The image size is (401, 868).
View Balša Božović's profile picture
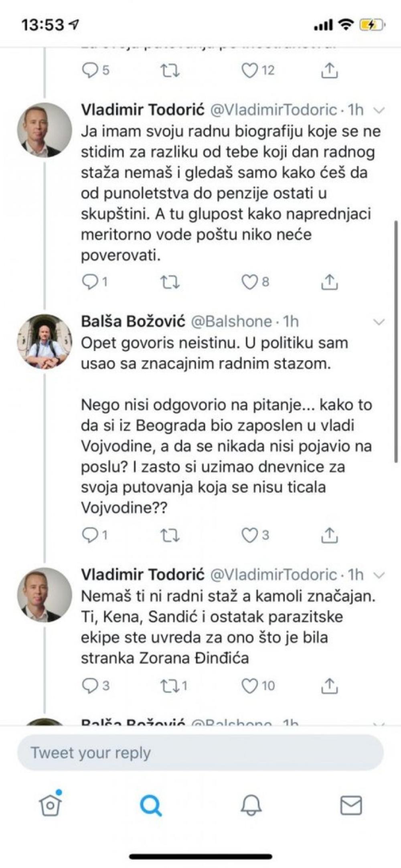click(x=45, y=341)
